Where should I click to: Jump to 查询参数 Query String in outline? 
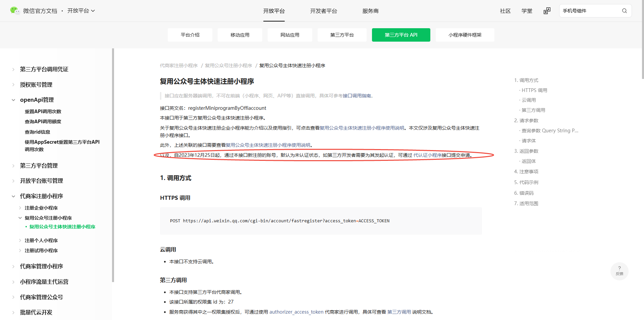point(550,131)
